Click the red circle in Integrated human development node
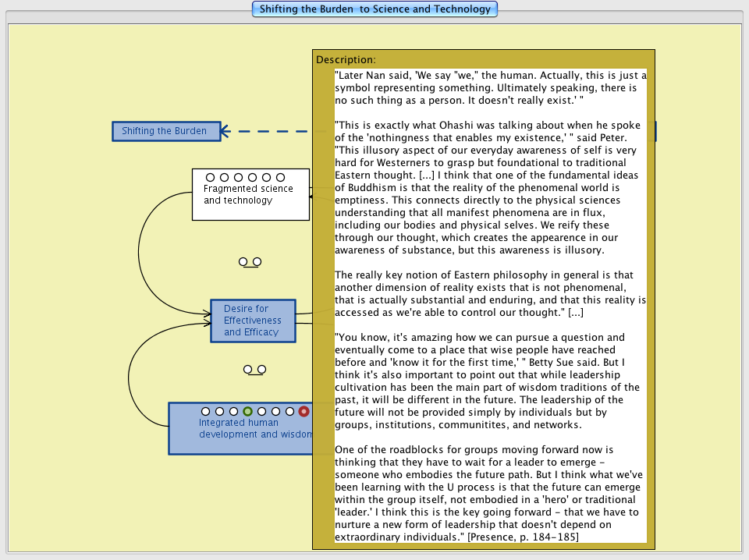 pos(304,411)
